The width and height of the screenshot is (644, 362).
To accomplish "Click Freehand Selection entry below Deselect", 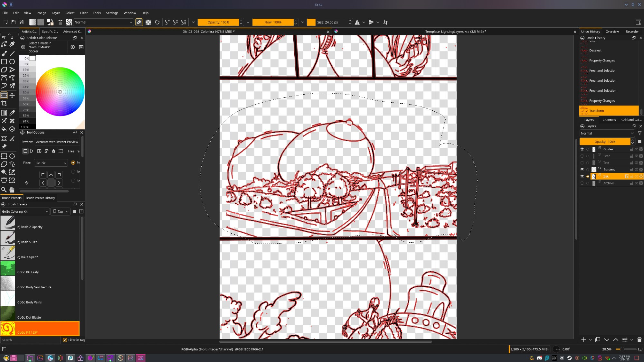I will (x=602, y=70).
